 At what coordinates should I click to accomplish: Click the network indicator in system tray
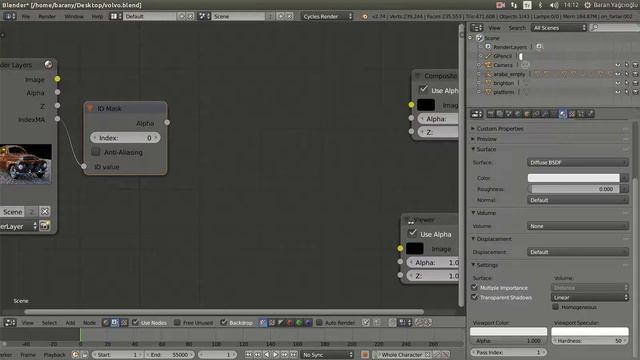pos(514,5)
